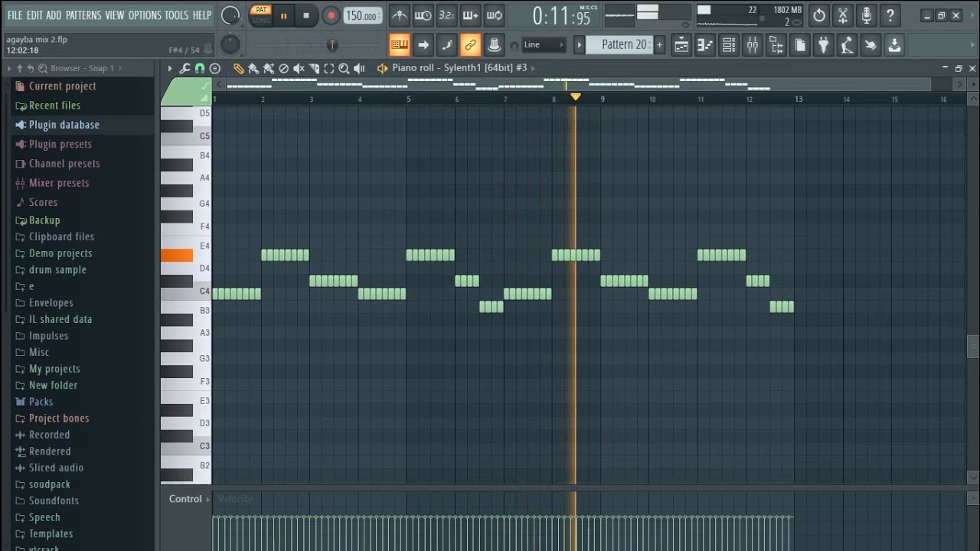
Task: Open the Piano roll view icon
Action: pyautogui.click(x=704, y=45)
